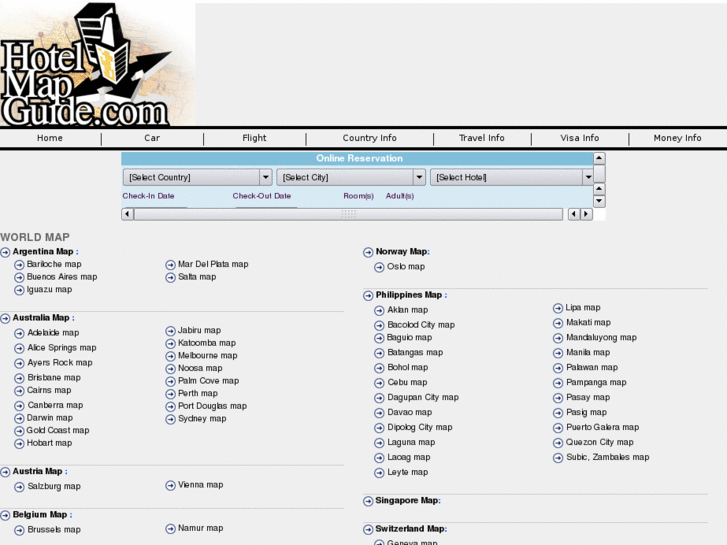
Task: Open the Iguazu map link
Action: tap(49, 289)
